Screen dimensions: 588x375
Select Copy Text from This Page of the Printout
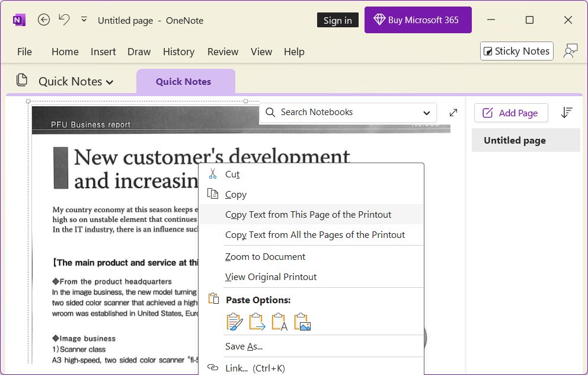308,215
